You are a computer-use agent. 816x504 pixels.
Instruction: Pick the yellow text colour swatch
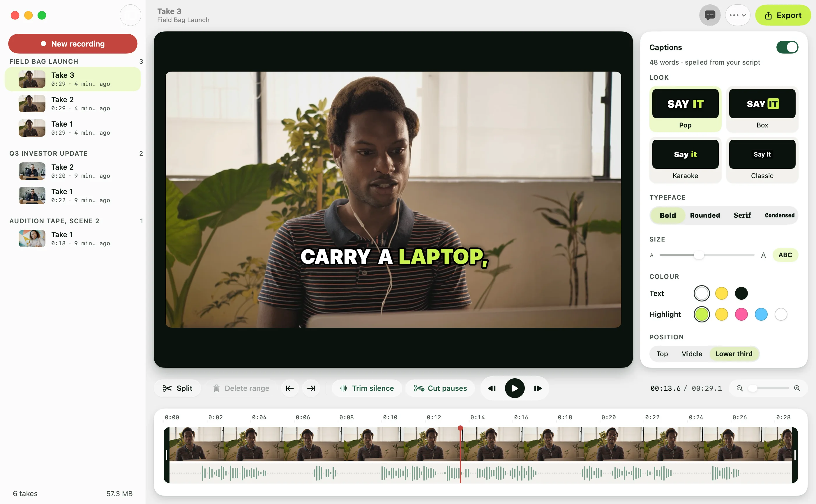click(x=721, y=293)
